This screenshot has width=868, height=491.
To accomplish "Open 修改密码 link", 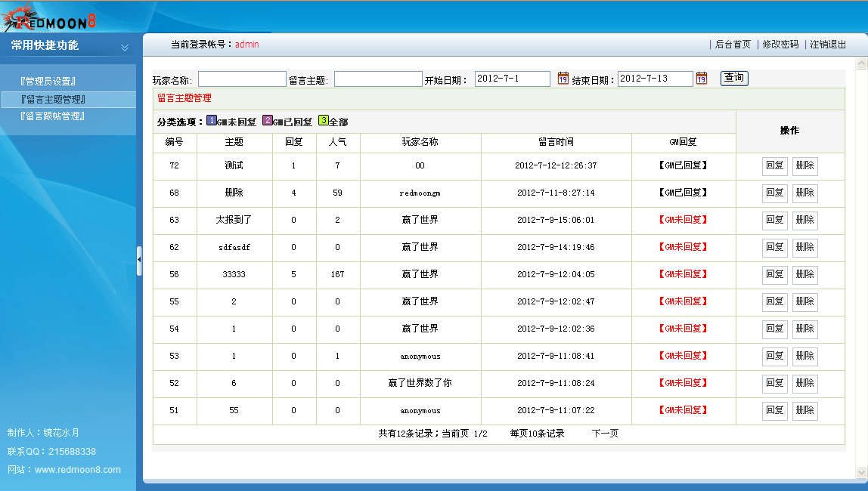I will point(780,45).
